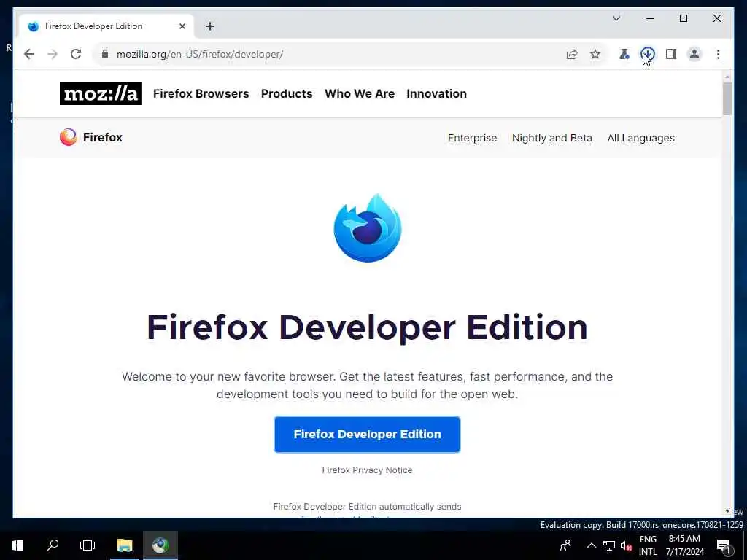Open the Who We Are menu
The width and height of the screenshot is (747, 560).
click(x=360, y=94)
